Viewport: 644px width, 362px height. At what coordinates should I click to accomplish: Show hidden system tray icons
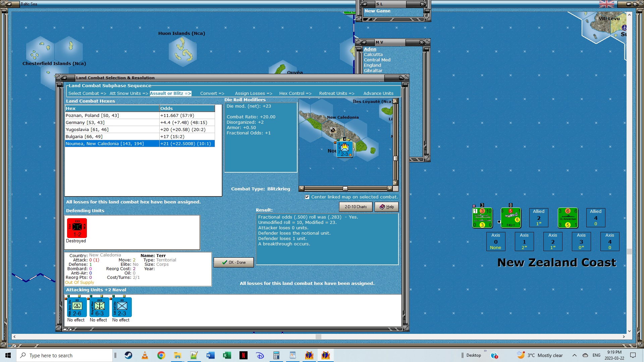[575, 355]
